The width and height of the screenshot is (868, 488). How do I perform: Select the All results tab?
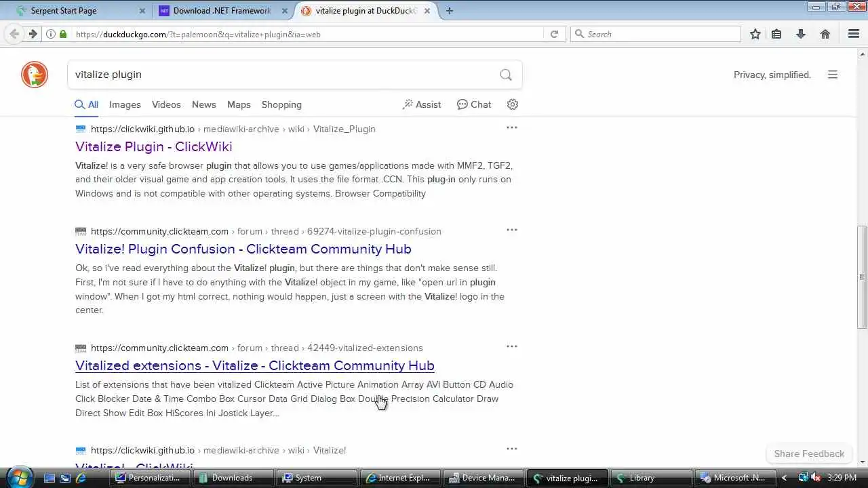87,104
